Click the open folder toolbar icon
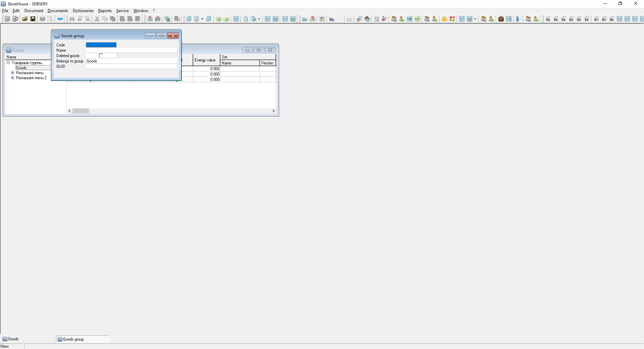 [x=25, y=19]
